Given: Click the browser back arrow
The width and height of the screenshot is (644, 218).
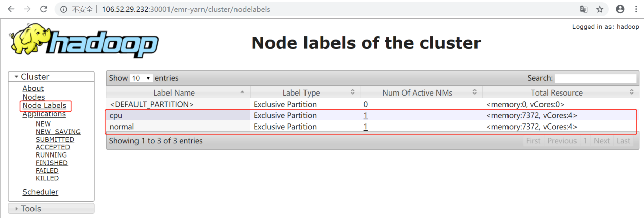Looking at the screenshot, I should [11, 9].
